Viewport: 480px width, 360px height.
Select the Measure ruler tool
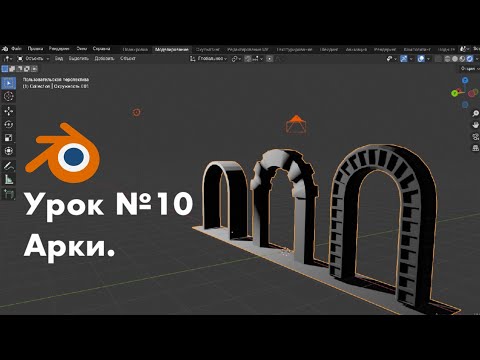[x=9, y=180]
